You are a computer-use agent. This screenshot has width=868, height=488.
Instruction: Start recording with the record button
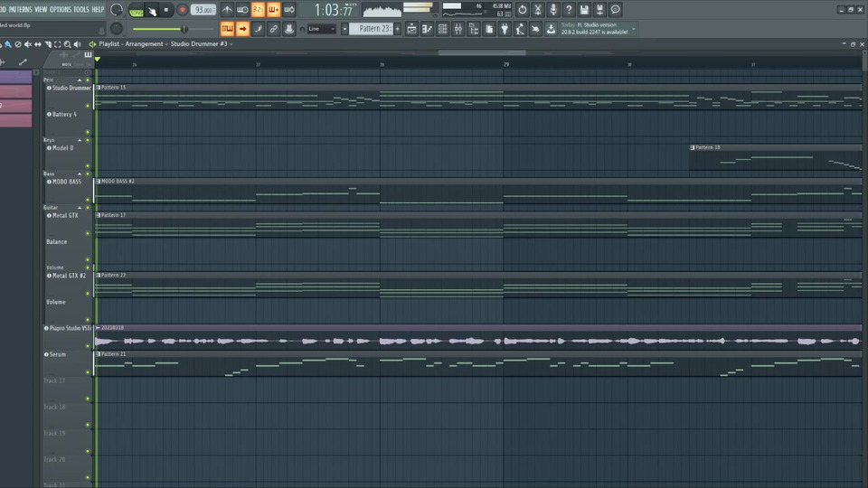click(x=182, y=9)
